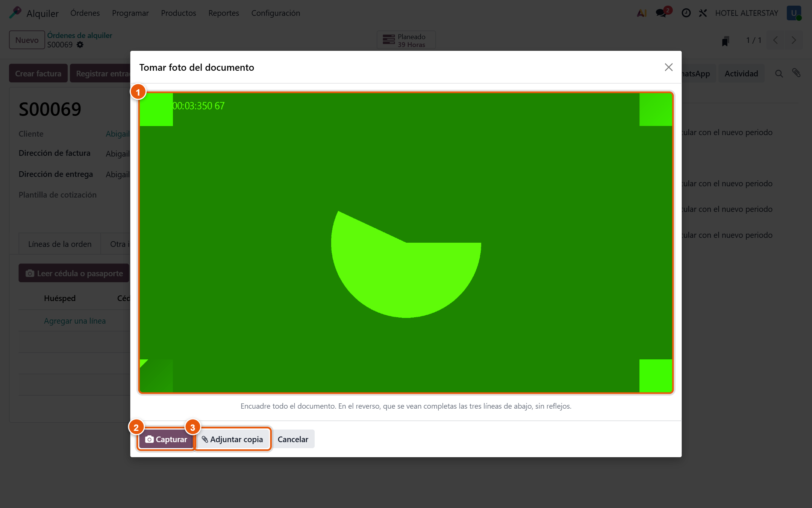Cancel the document photo dialog
This screenshot has width=812, height=508.
coord(293,439)
